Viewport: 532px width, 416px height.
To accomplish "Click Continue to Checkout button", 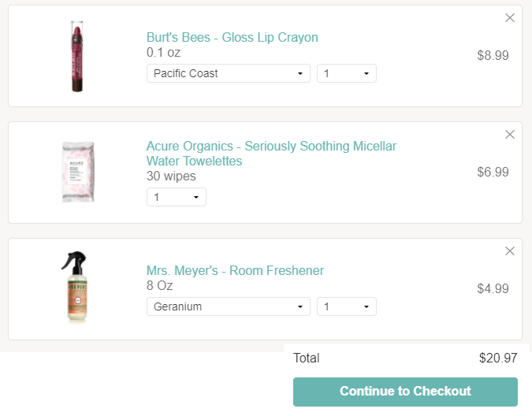I will click(405, 392).
